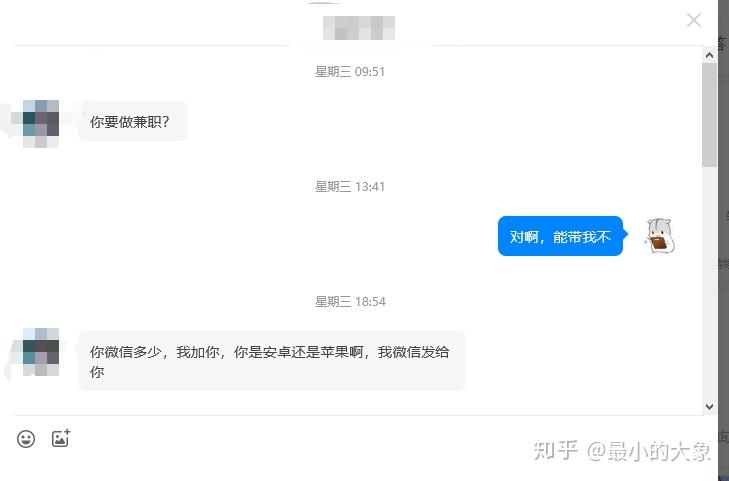729x481 pixels.
Task: Focus the message input area at bottom
Action: pyautogui.click(x=358, y=462)
